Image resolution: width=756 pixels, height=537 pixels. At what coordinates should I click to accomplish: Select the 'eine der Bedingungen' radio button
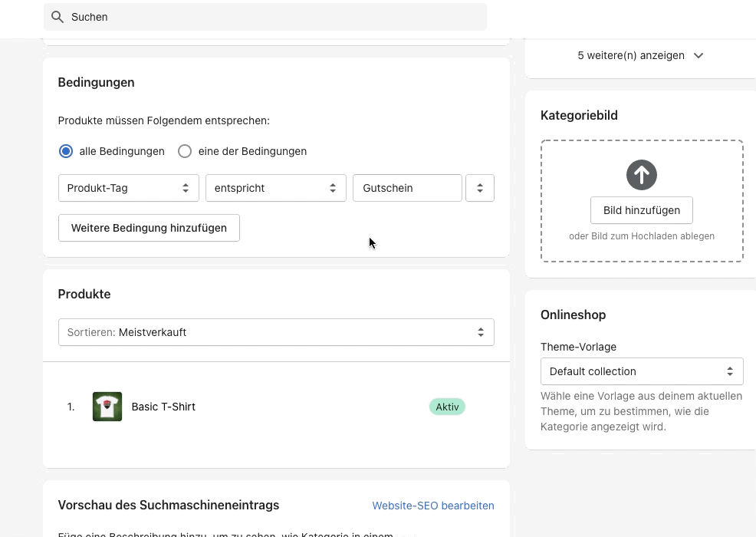point(185,151)
